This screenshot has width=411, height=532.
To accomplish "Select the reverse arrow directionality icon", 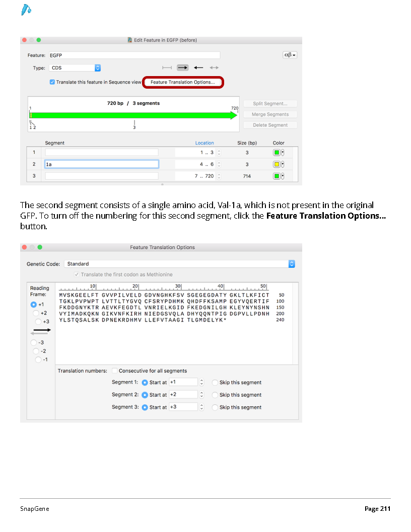I will [198, 68].
